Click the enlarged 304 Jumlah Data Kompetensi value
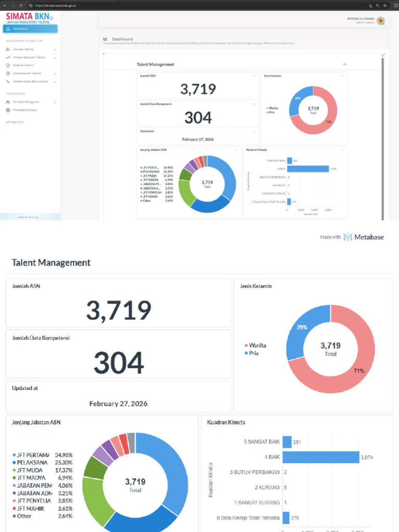This screenshot has height=532, width=399. tap(119, 362)
